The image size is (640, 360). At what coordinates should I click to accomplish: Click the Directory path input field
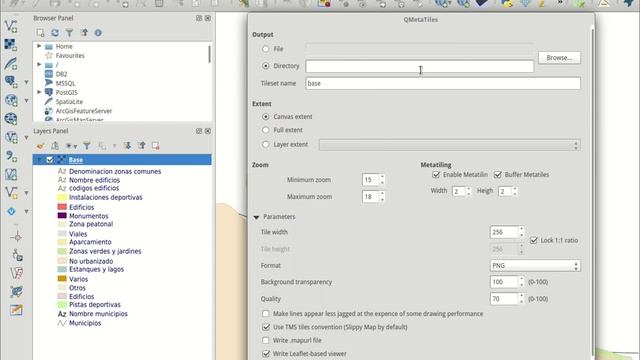tap(420, 66)
